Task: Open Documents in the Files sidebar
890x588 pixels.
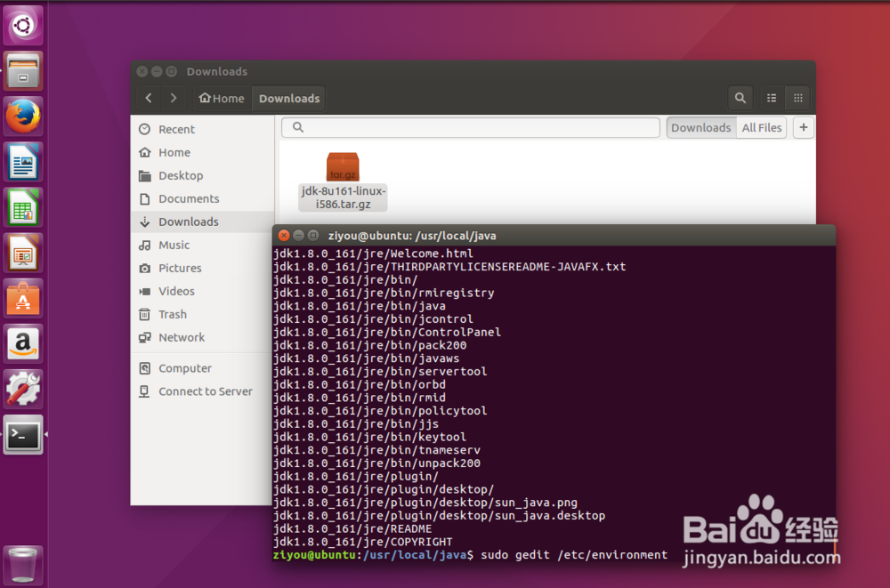Action: pyautogui.click(x=203, y=198)
